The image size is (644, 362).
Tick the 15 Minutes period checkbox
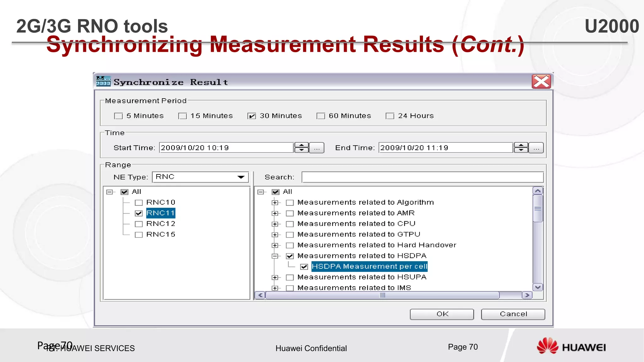(x=182, y=116)
